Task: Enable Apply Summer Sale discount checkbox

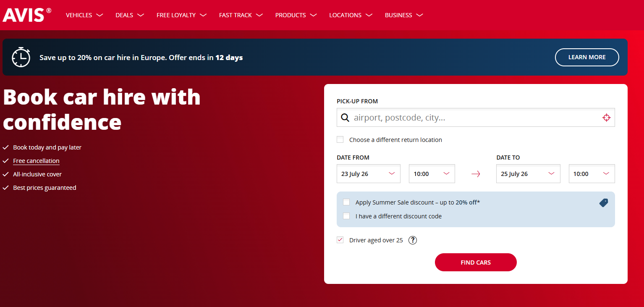Action: 346,202
